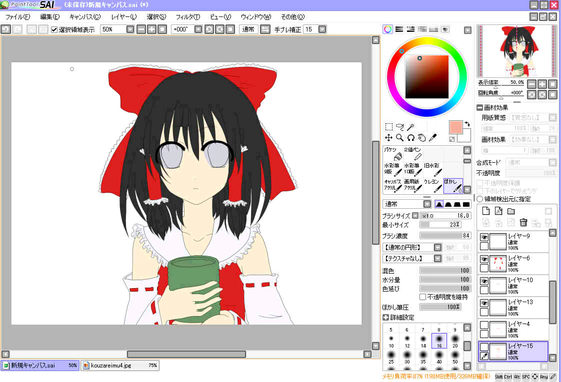
Task: Open the brush texture dropdown
Action: [x=438, y=258]
